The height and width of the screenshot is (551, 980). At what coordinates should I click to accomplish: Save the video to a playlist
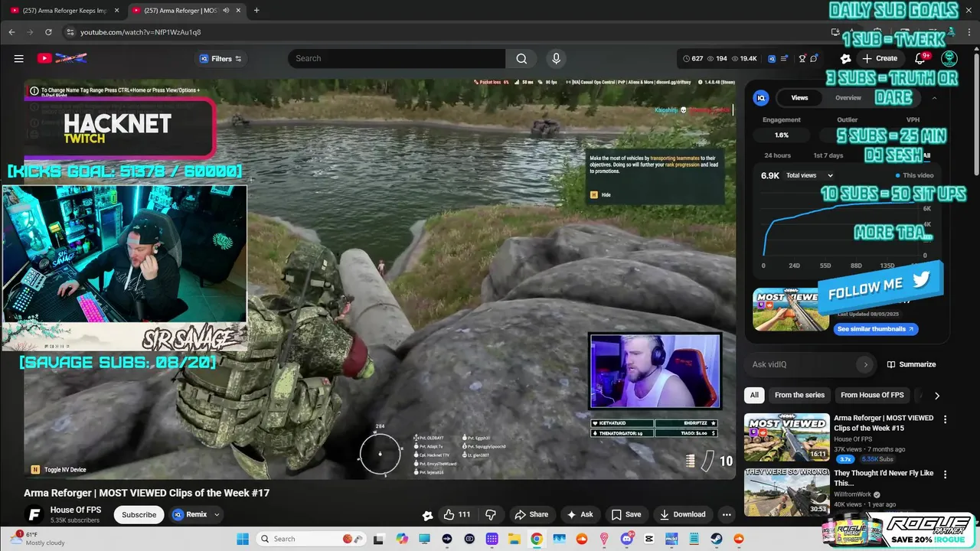click(626, 514)
